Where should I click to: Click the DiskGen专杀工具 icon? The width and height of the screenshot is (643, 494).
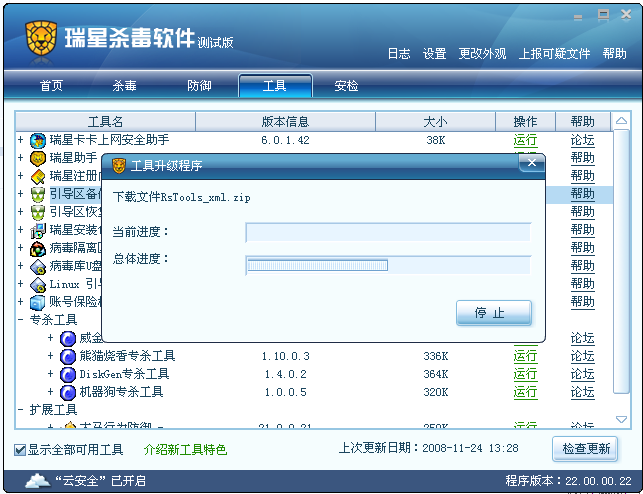(68, 375)
